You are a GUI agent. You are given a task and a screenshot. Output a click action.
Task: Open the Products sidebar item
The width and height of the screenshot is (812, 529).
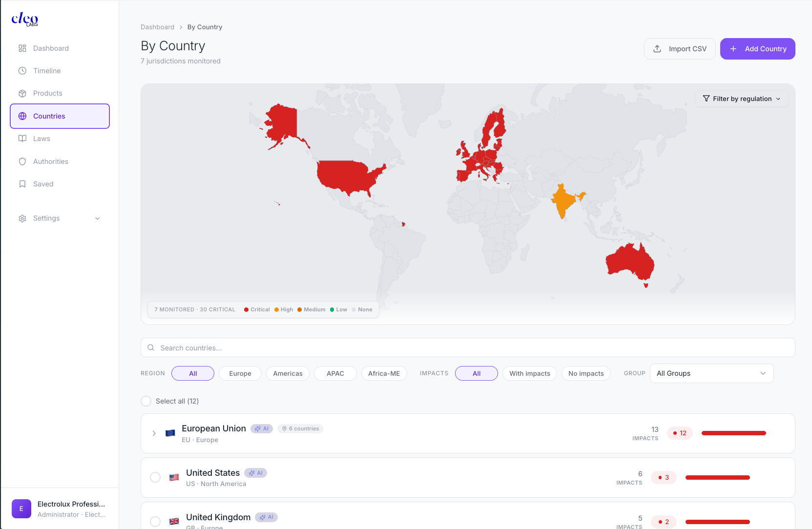(x=60, y=93)
